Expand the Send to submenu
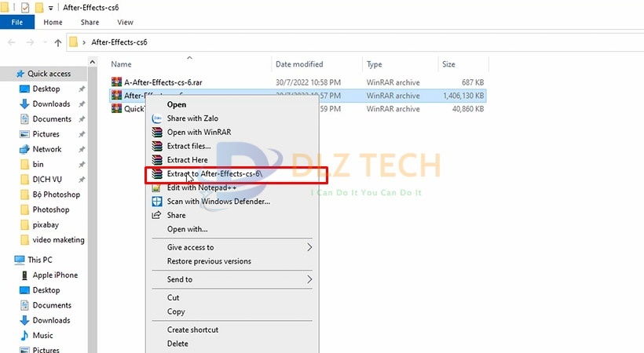 [309, 279]
